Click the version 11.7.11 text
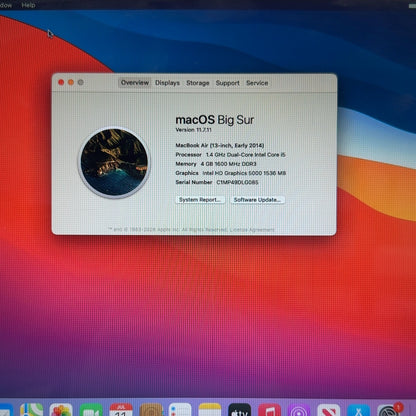The width and height of the screenshot is (416, 416). click(193, 130)
